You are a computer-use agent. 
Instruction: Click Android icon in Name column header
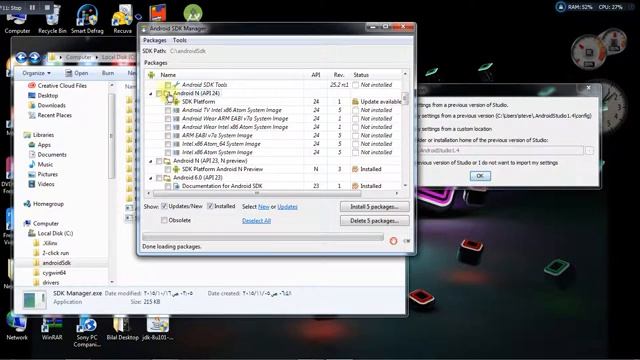click(x=151, y=75)
